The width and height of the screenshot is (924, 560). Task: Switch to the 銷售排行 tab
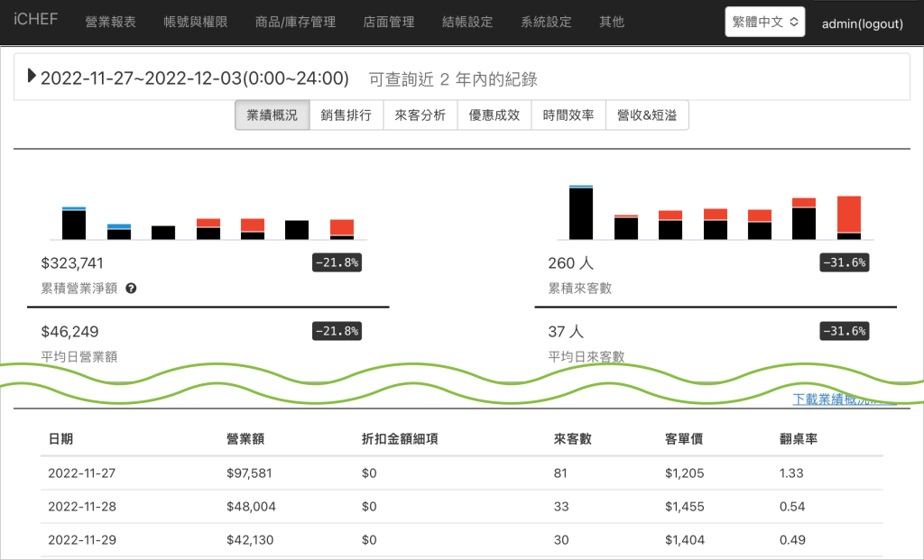click(346, 115)
